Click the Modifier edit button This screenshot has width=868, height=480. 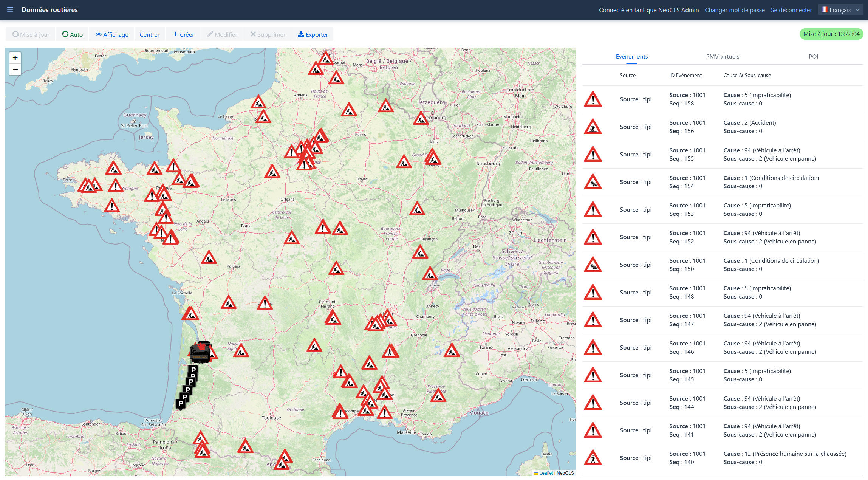pos(222,34)
